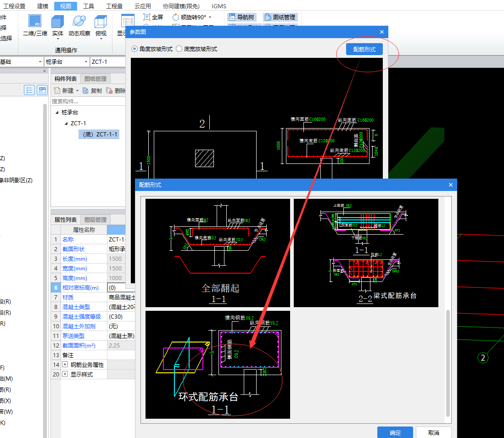Click the 顺旋转90° rotate icon
Image resolution: width=504 pixels, height=438 pixels.
175,17
